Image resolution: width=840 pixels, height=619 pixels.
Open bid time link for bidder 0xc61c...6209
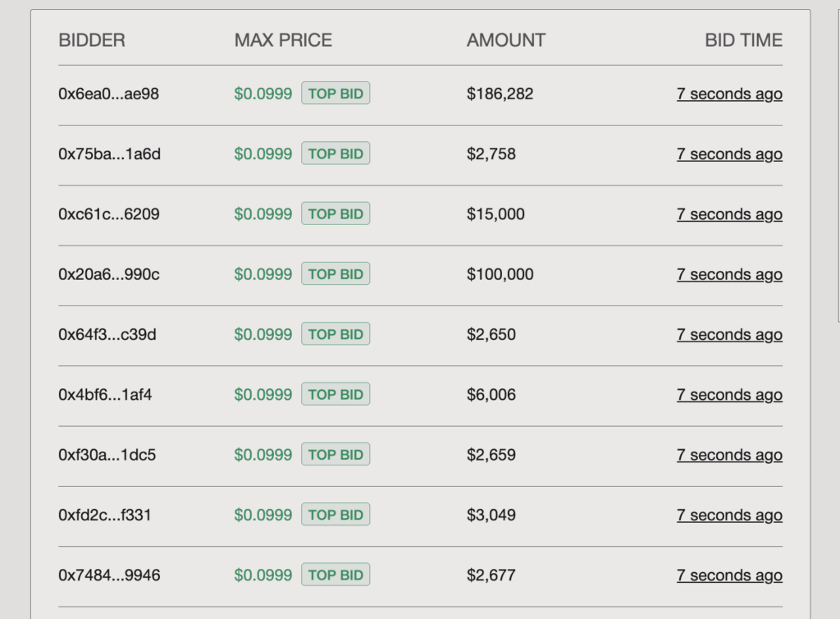(x=728, y=214)
